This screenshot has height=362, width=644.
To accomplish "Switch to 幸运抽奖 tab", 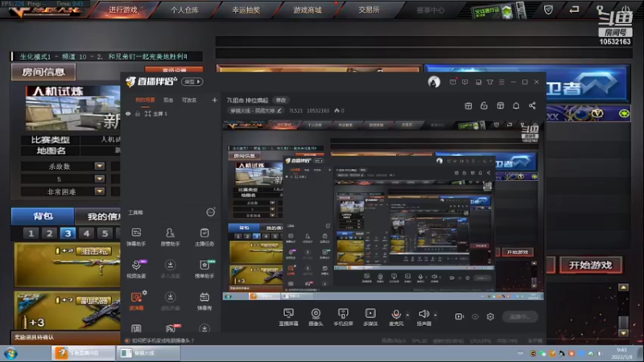I will tap(246, 10).
